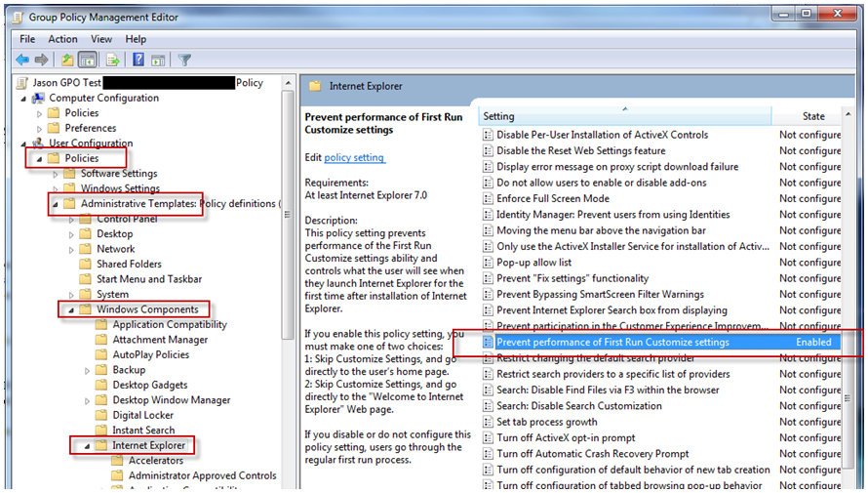Viewport: 868px width, 493px height.
Task: Expand Preferences under Computer Configuration
Action: point(39,129)
